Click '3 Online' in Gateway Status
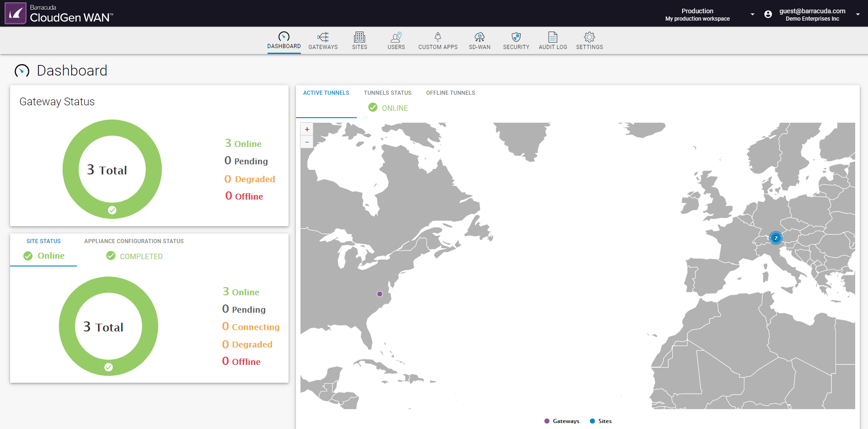This screenshot has width=868, height=429. point(243,143)
